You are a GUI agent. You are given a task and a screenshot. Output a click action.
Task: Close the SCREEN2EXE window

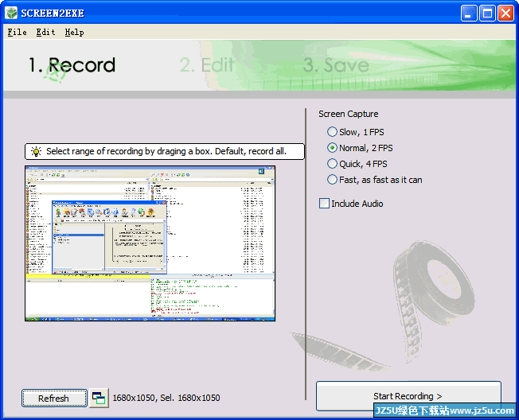click(505, 14)
